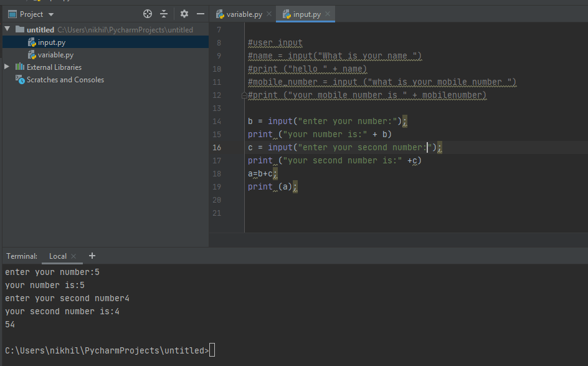Image resolution: width=588 pixels, height=366 pixels.
Task: Click terminal line 'your second number is:4'
Action: coord(62,311)
